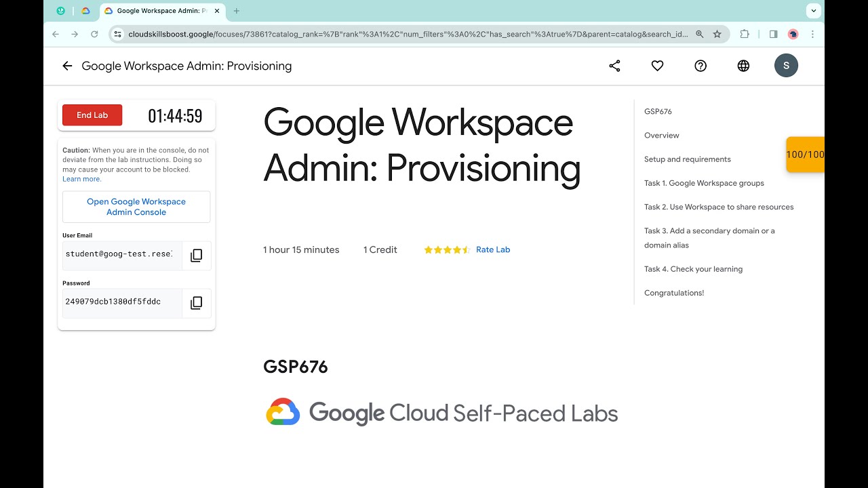Click the 01:44:59 lab timer
Viewport: 868px width, 488px height.
pyautogui.click(x=175, y=116)
